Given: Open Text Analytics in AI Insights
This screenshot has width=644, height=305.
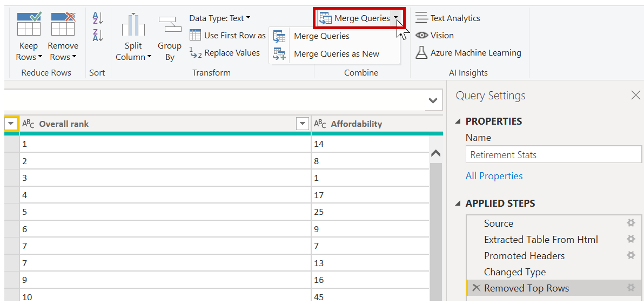Looking at the screenshot, I should pos(447,18).
